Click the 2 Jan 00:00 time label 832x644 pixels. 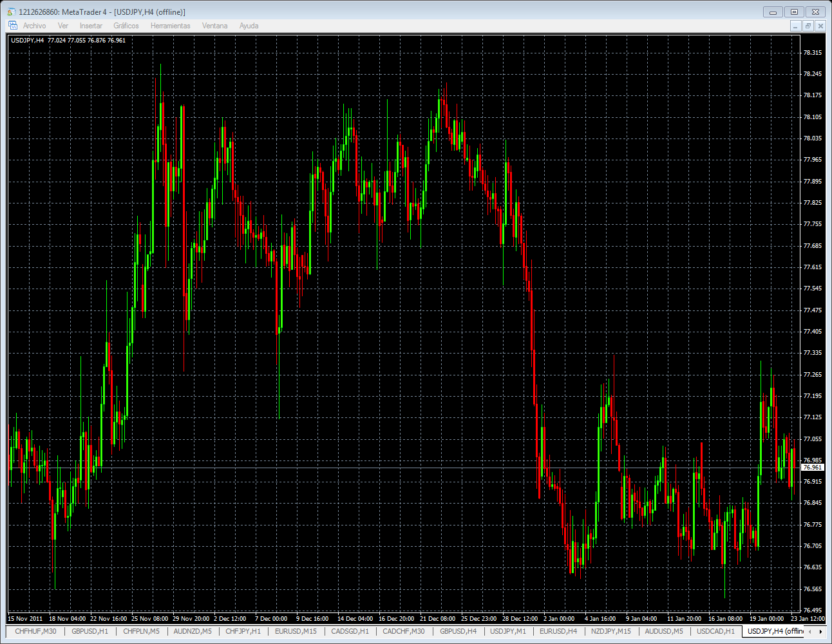pos(559,619)
